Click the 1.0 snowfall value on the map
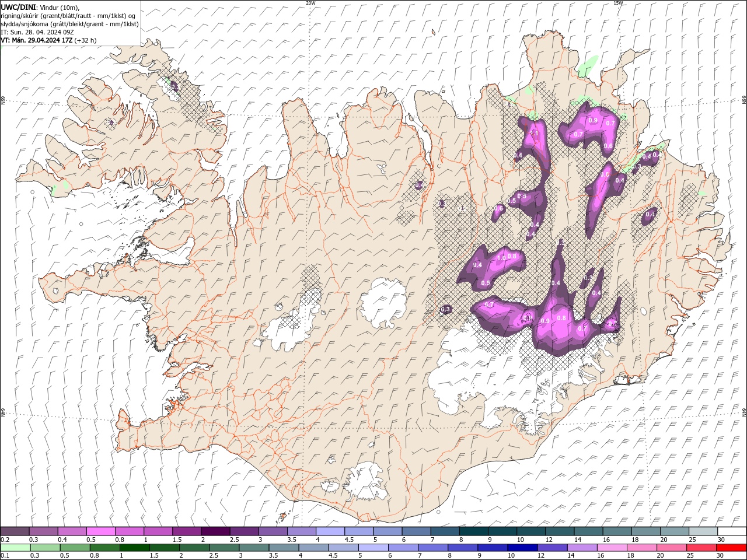This screenshot has width=747, height=560. point(501,258)
